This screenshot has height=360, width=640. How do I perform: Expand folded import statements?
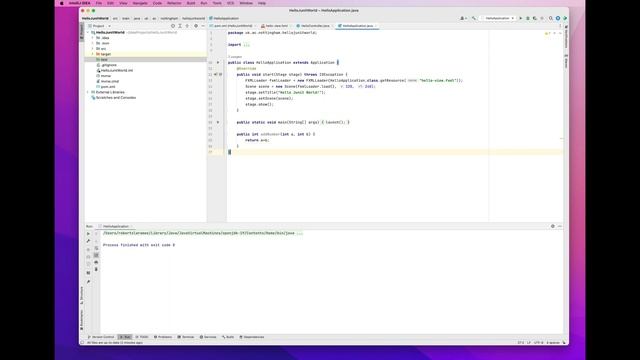click(x=247, y=44)
